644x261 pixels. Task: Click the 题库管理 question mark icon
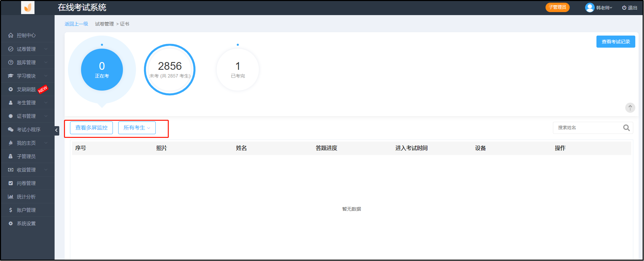[11, 62]
